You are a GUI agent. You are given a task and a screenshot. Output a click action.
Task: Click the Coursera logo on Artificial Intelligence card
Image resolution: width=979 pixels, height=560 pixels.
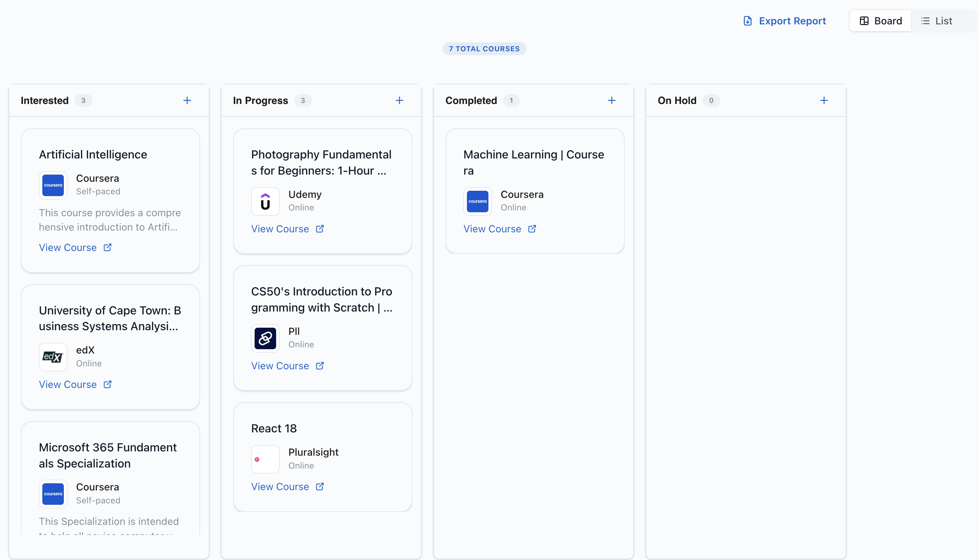pyautogui.click(x=53, y=185)
